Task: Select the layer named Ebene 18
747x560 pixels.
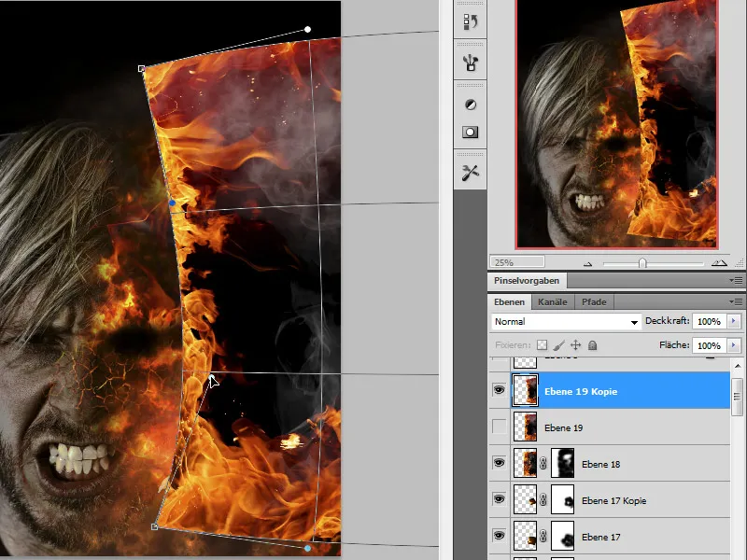Action: point(600,464)
